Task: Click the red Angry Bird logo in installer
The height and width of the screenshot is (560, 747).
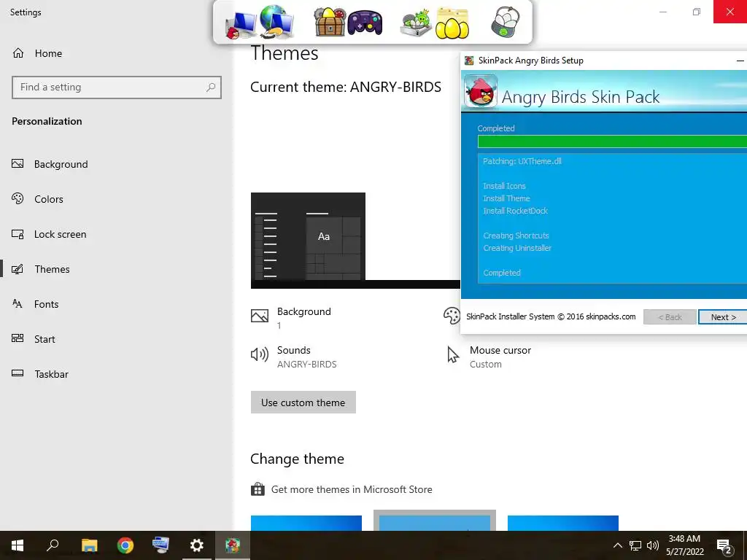Action: [480, 91]
